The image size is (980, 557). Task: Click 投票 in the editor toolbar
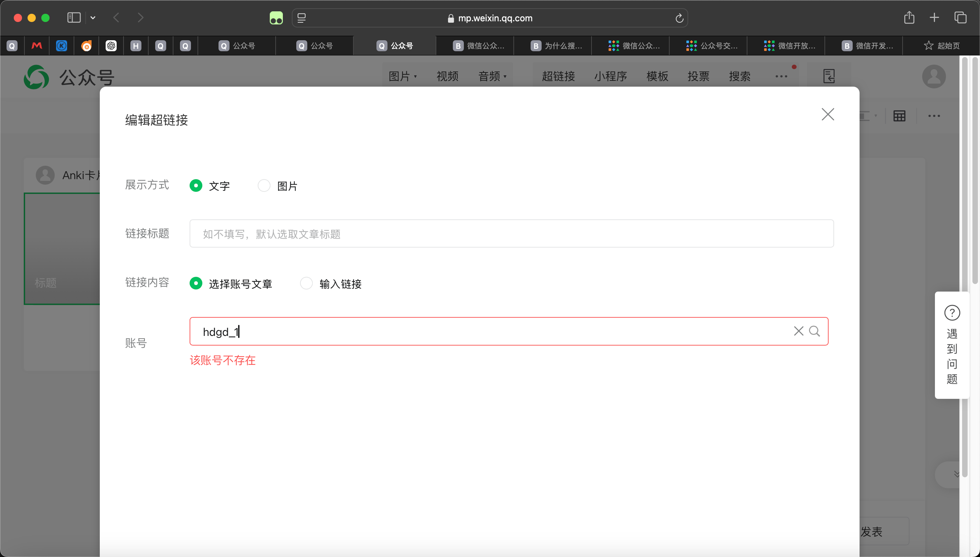pos(698,76)
